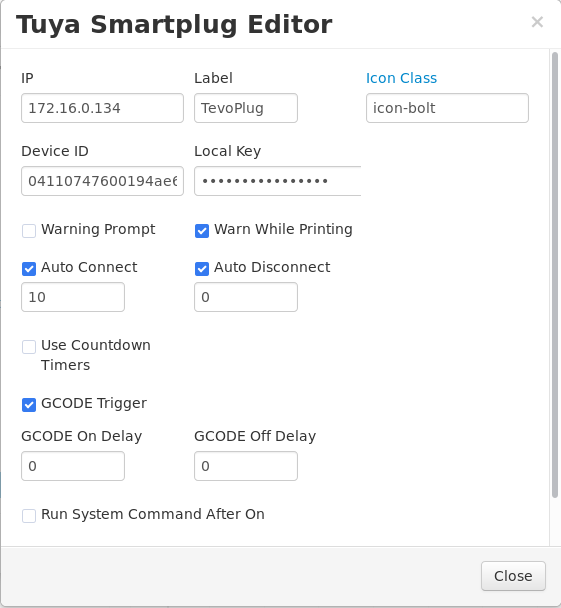Image resolution: width=561 pixels, height=608 pixels.
Task: Click the Close button
Action: pyautogui.click(x=513, y=576)
